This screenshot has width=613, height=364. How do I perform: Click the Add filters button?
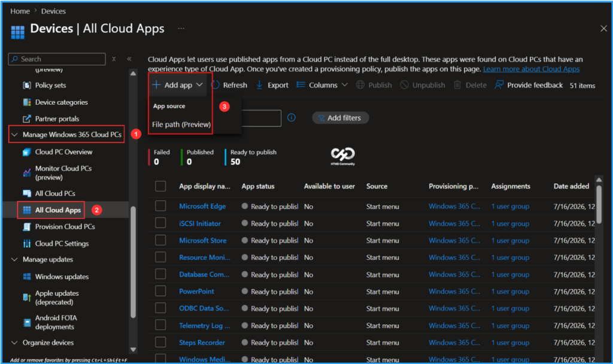tap(340, 118)
